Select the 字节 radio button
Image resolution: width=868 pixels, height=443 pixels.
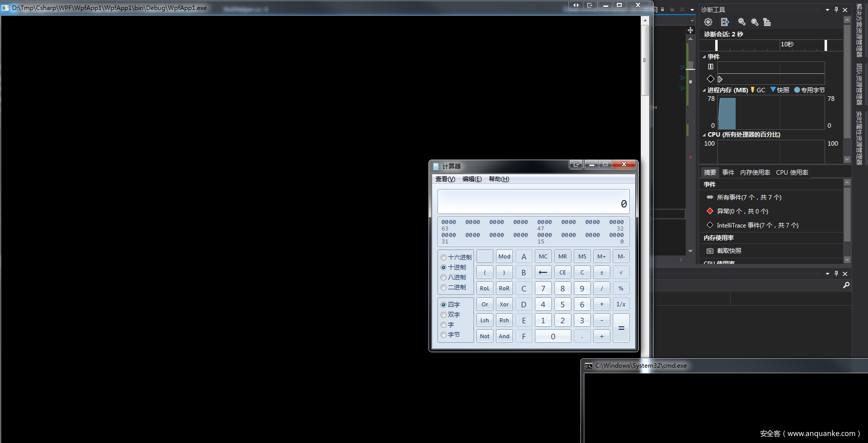[x=443, y=335]
